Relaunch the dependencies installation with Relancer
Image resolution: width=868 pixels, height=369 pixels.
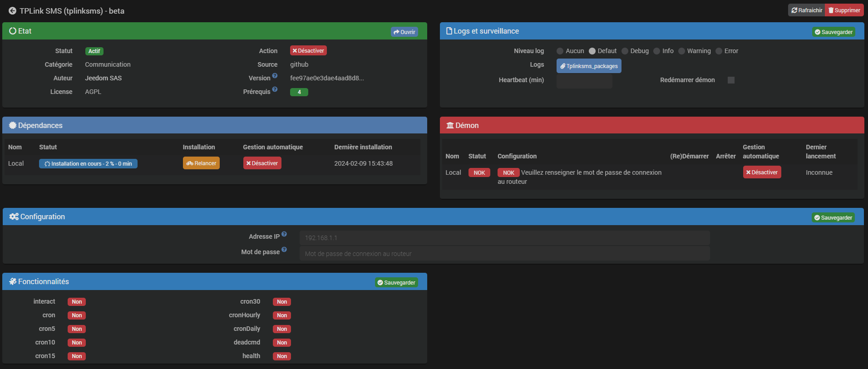point(201,163)
